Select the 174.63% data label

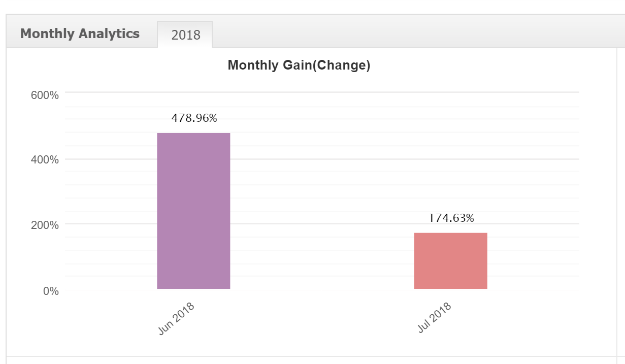coord(451,218)
